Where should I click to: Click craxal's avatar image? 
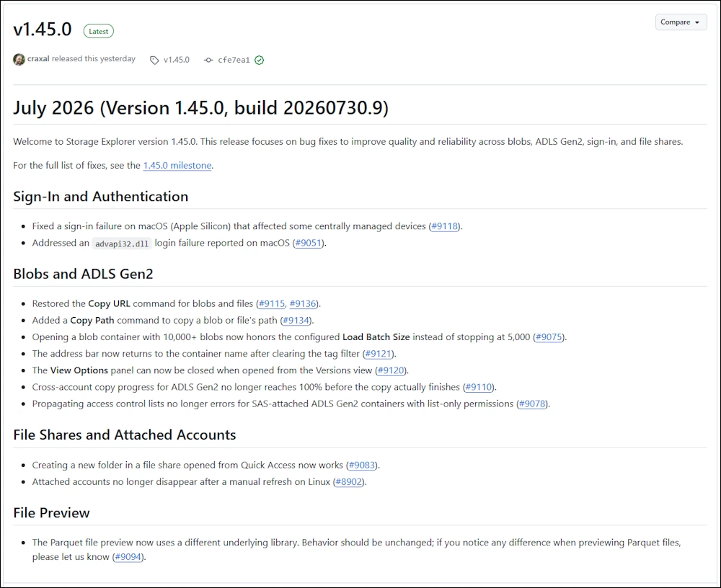pyautogui.click(x=19, y=60)
